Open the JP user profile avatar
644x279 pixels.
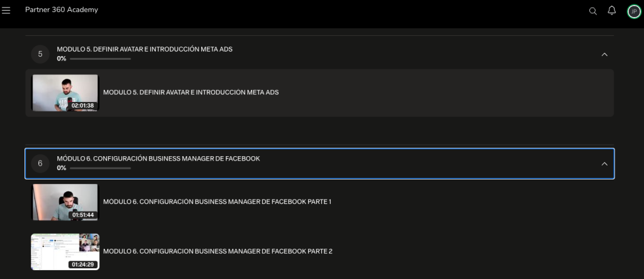634,11
